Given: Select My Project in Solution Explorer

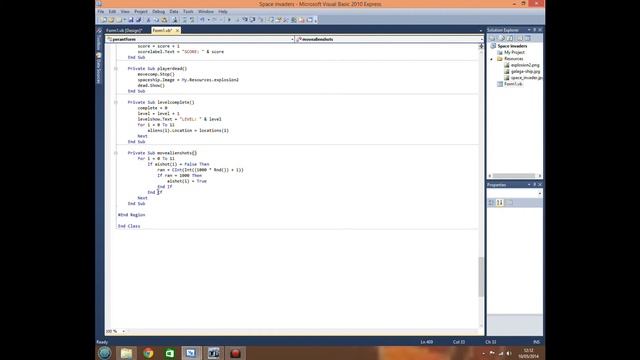Looking at the screenshot, I should click(x=514, y=52).
